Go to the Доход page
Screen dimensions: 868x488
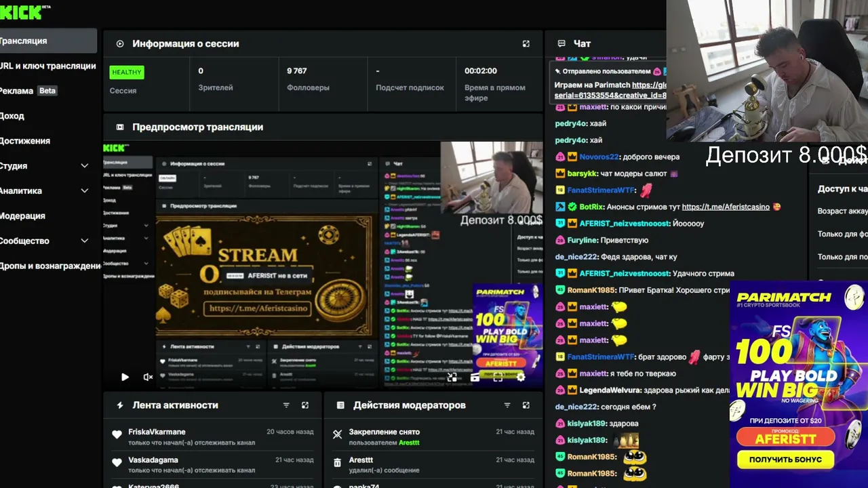tap(12, 116)
